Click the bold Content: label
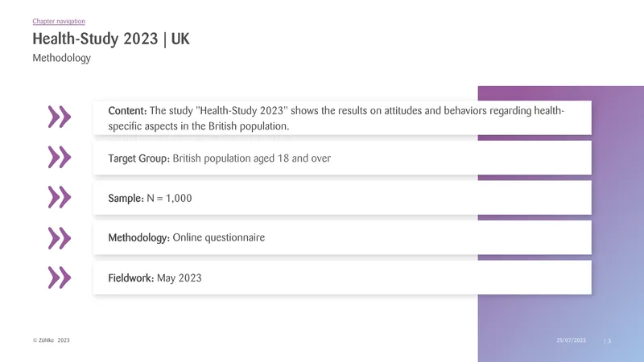 127,111
